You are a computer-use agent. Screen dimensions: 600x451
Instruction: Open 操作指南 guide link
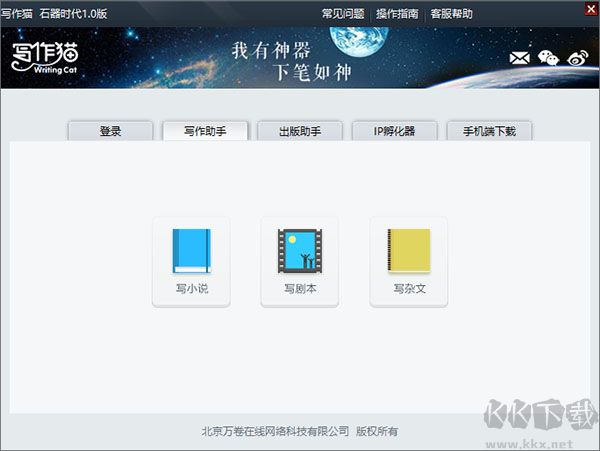point(397,14)
